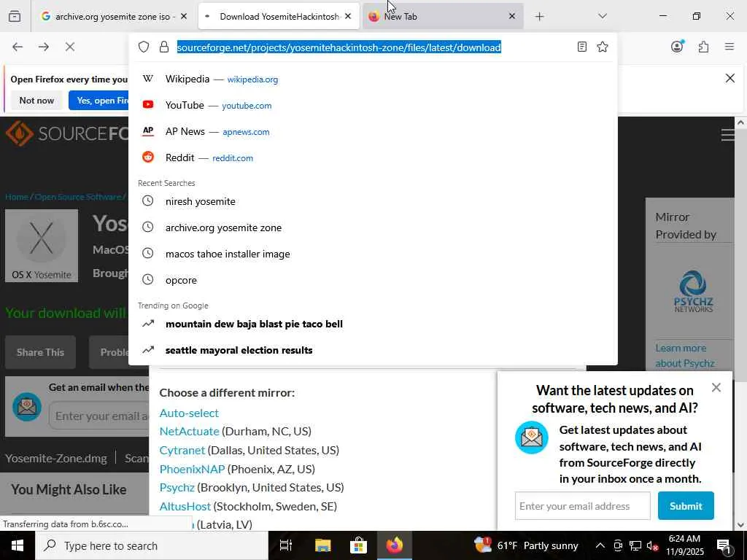This screenshot has width=747, height=560.
Task: Click the Share This button
Action: [x=41, y=352]
